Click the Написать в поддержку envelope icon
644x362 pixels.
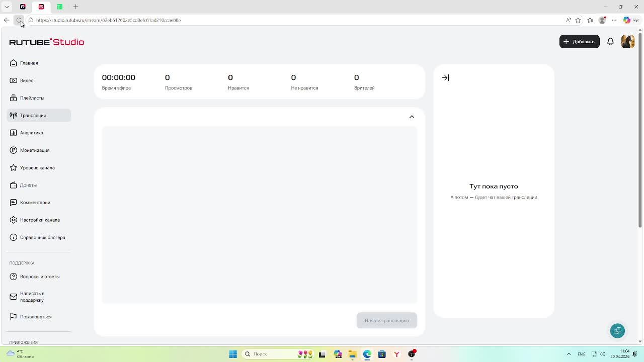click(14, 297)
